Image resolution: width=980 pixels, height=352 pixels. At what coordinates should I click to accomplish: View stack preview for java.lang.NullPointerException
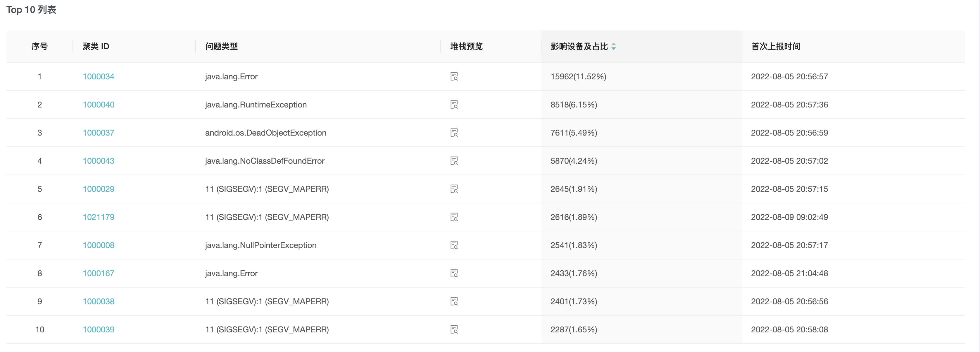point(454,245)
